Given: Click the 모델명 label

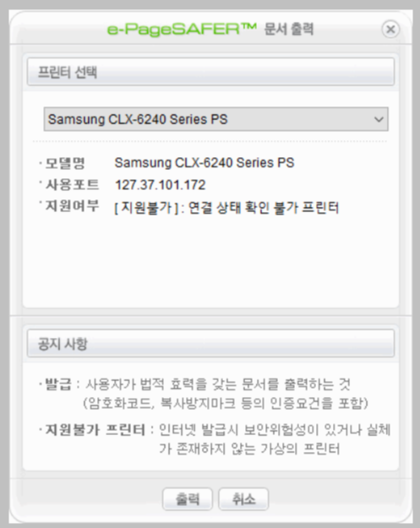Looking at the screenshot, I should click(x=65, y=163).
